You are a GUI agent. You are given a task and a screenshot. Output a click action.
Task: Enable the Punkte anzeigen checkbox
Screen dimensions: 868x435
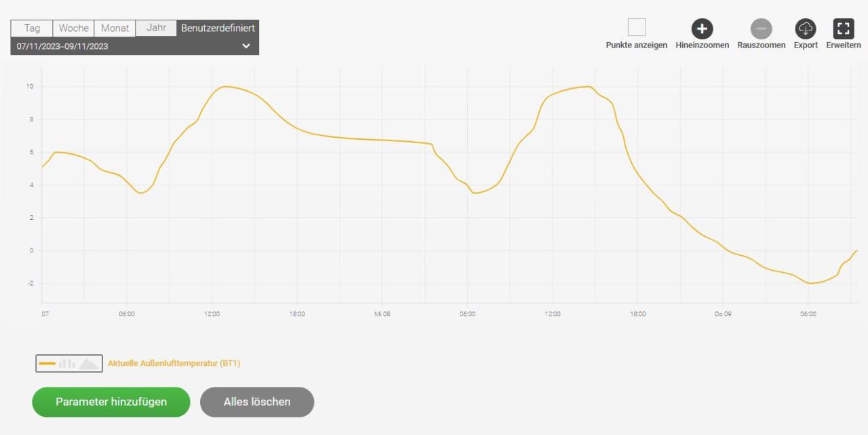pyautogui.click(x=637, y=28)
